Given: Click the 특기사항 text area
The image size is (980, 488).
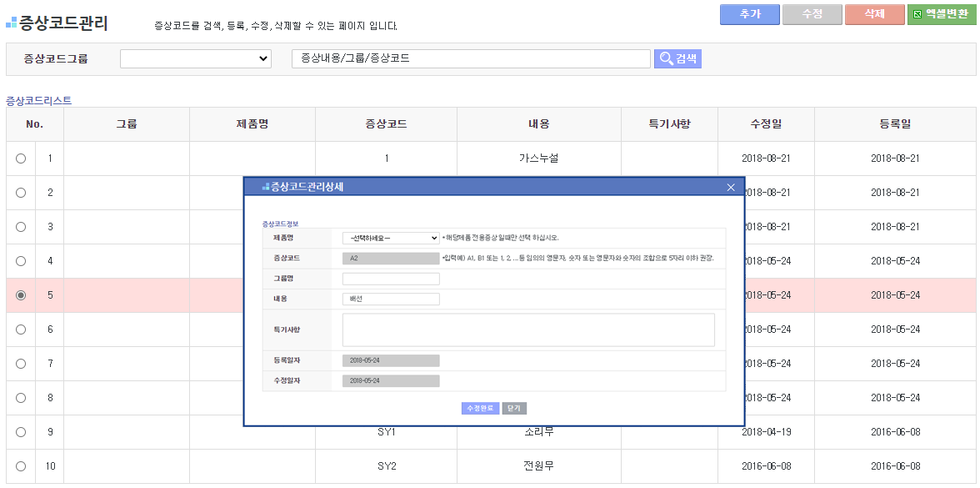Looking at the screenshot, I should click(528, 330).
